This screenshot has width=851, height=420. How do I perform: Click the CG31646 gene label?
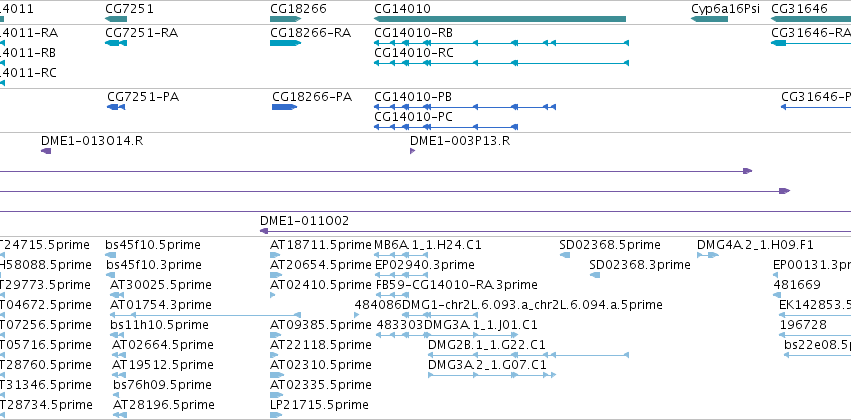[x=799, y=9]
